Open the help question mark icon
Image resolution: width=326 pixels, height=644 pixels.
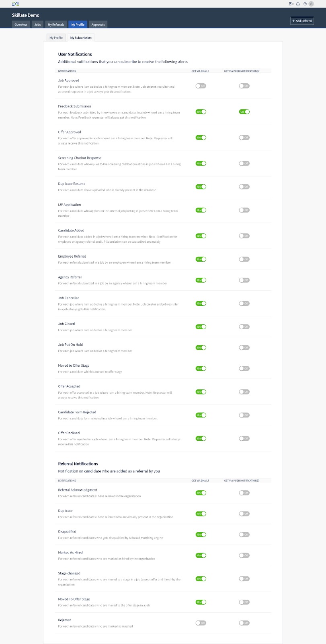[305, 4]
